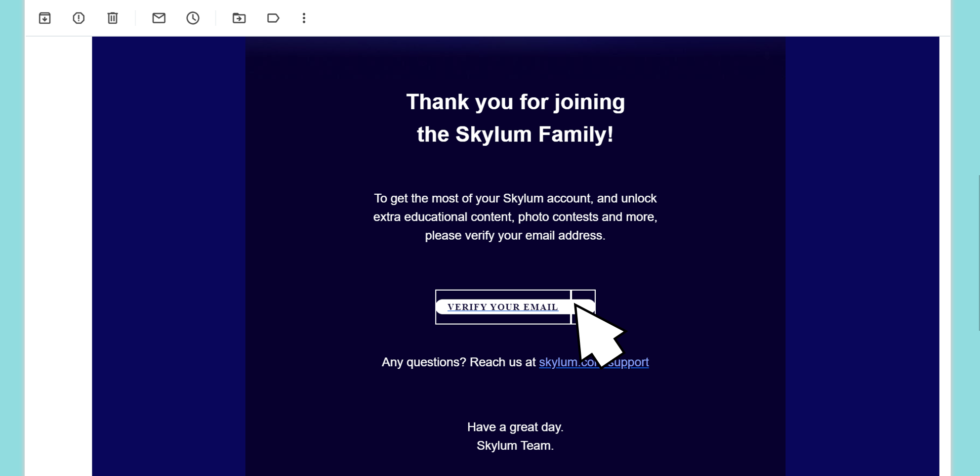Open the Move to folder icon
The height and width of the screenshot is (476, 980).
tap(239, 18)
